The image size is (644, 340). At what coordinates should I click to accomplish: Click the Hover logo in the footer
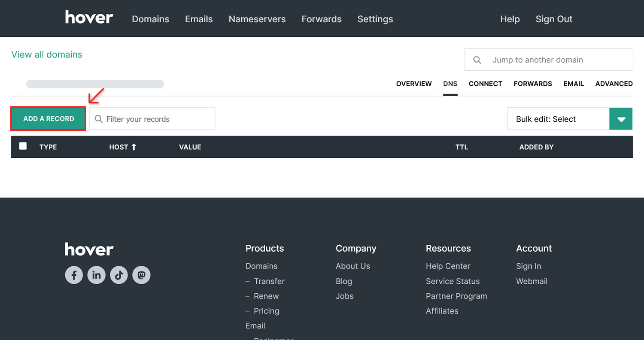89,249
